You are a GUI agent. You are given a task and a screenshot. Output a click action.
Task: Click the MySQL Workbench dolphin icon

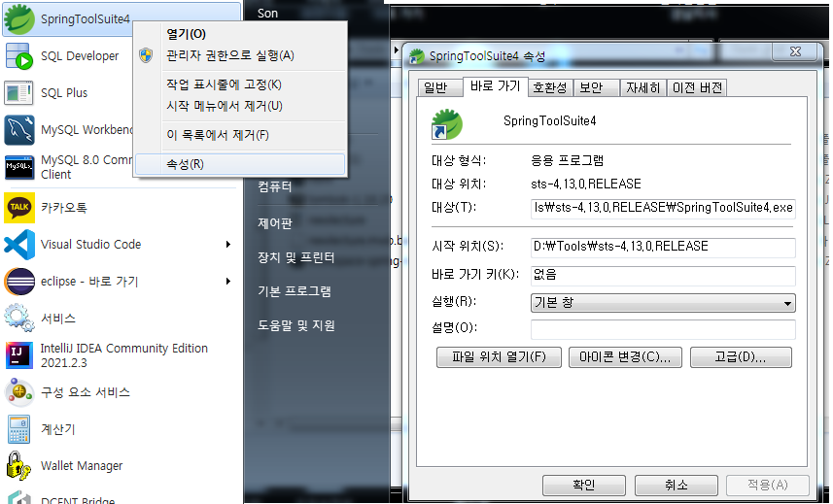[19, 130]
